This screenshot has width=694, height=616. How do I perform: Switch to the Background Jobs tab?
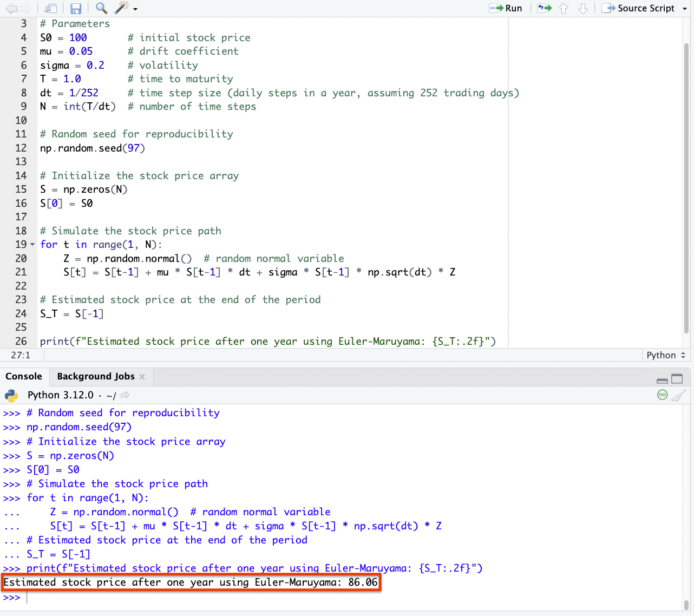96,376
